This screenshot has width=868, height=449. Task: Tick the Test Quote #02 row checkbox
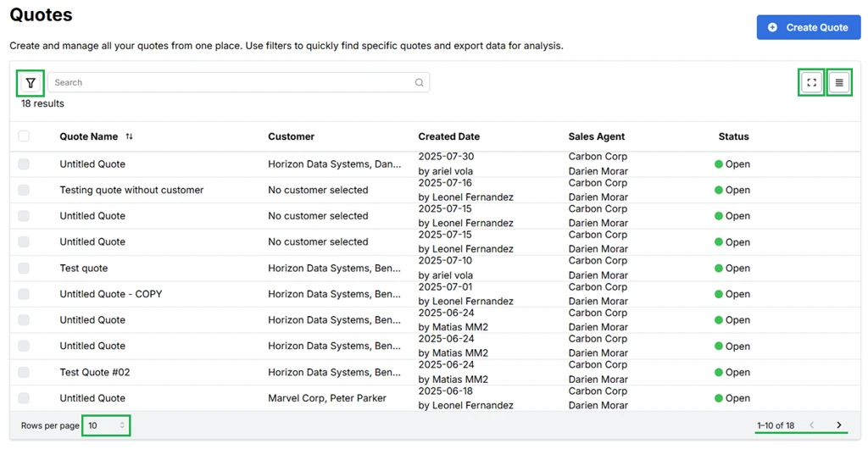[24, 372]
